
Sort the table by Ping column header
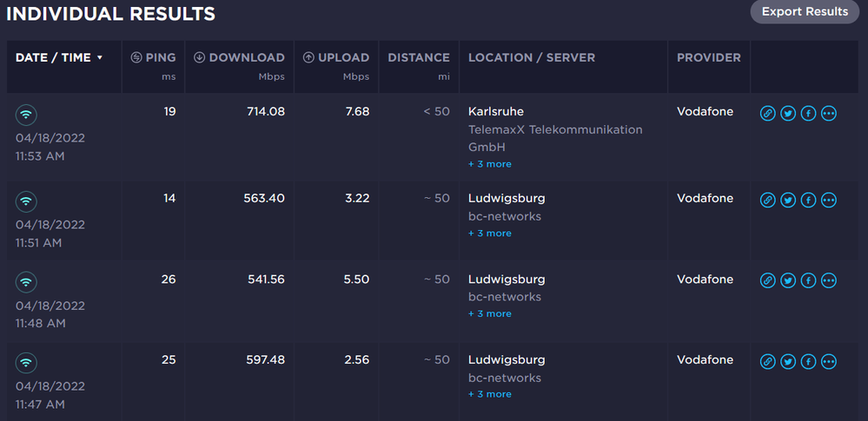tap(154, 58)
